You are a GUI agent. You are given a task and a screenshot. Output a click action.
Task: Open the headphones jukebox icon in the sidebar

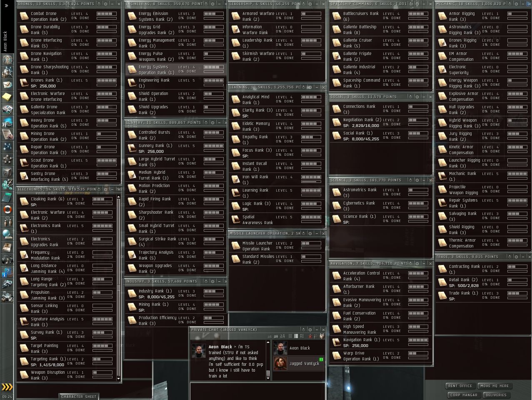click(x=8, y=260)
